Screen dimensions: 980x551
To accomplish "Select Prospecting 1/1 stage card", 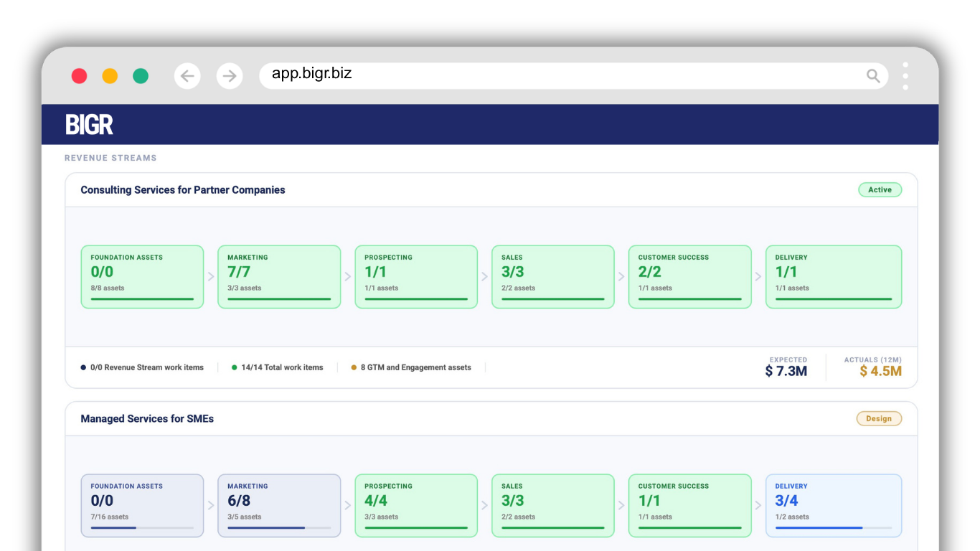I will [x=416, y=277].
